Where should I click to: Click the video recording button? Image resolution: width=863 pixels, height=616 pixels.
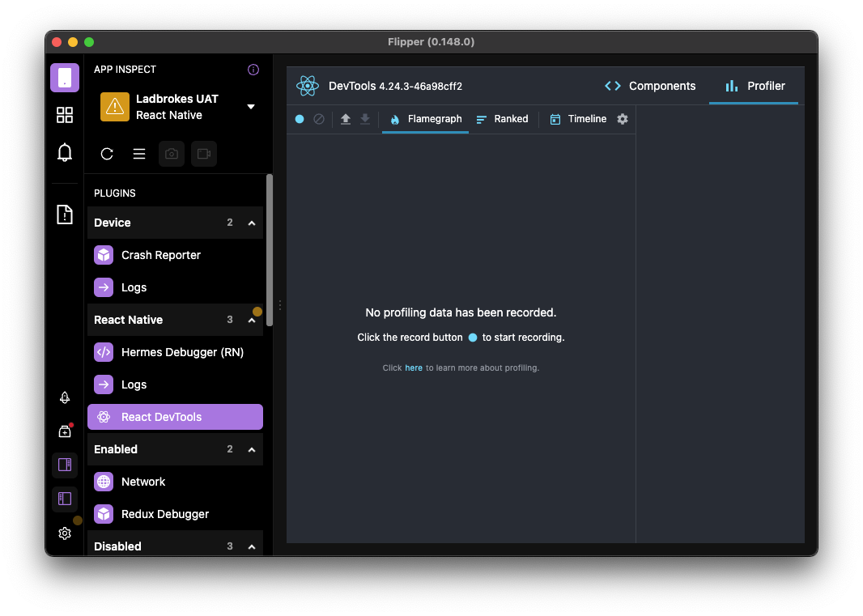click(204, 154)
